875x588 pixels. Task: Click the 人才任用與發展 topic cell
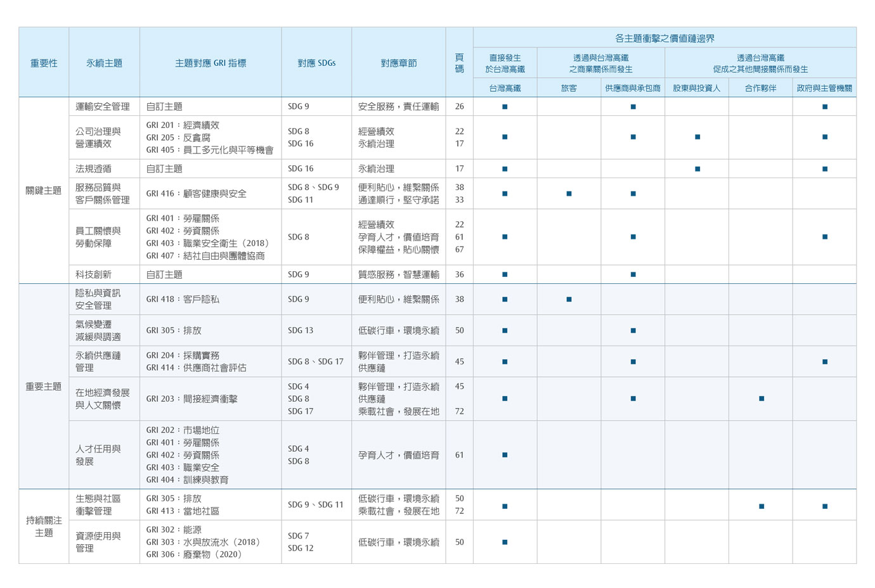[105, 455]
